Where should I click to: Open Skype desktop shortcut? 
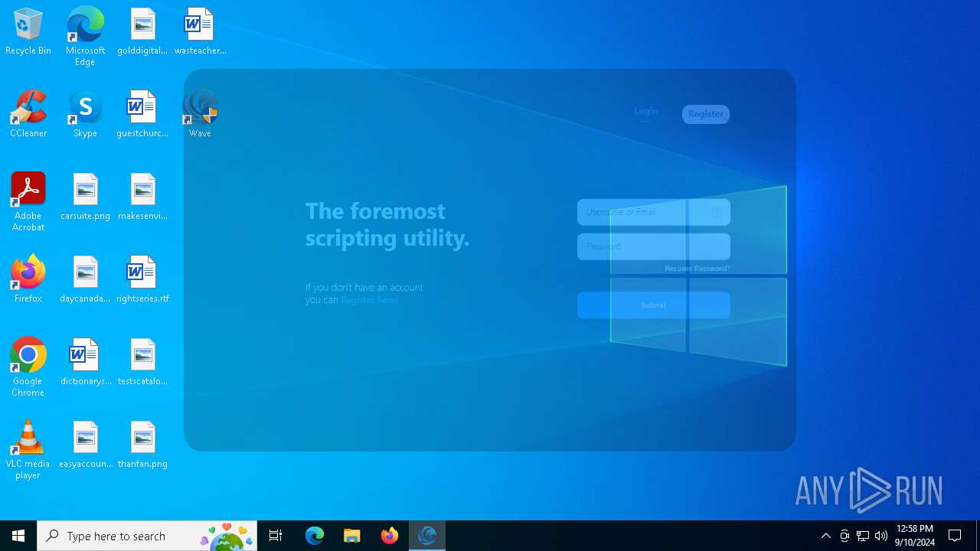(x=85, y=114)
